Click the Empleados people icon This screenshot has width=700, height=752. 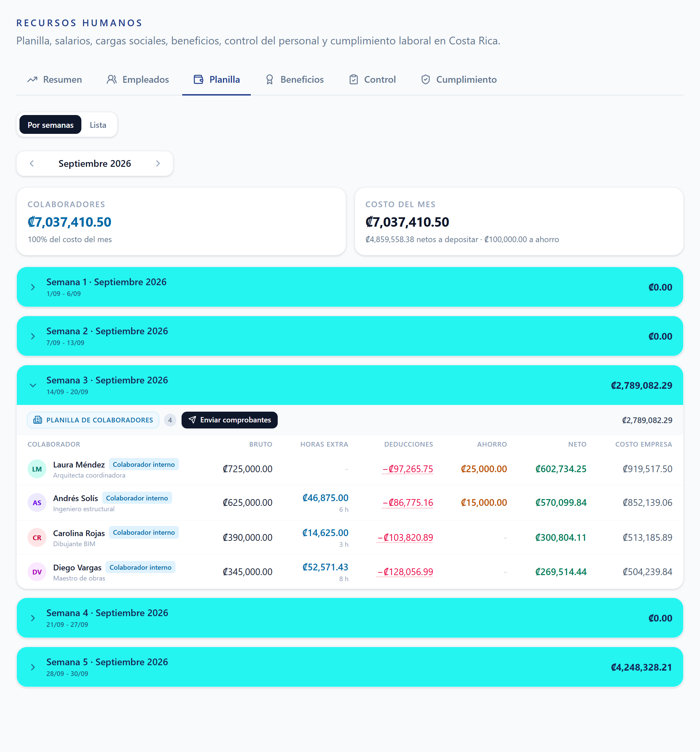tap(112, 79)
